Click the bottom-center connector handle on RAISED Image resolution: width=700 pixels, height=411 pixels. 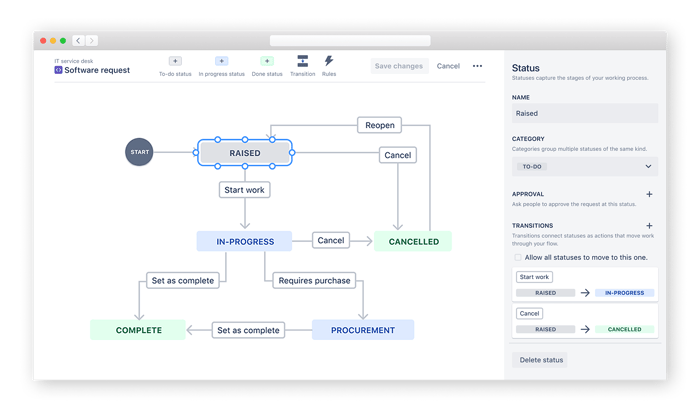pyautogui.click(x=245, y=166)
